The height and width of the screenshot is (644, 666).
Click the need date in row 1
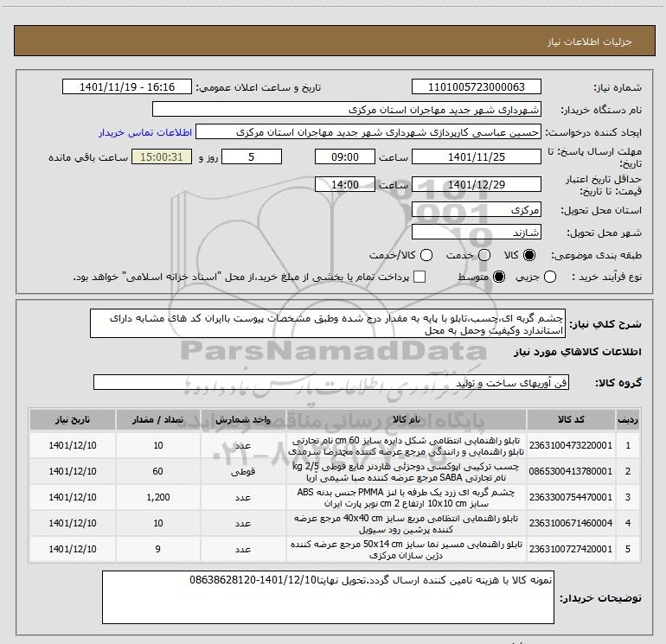pos(72,445)
